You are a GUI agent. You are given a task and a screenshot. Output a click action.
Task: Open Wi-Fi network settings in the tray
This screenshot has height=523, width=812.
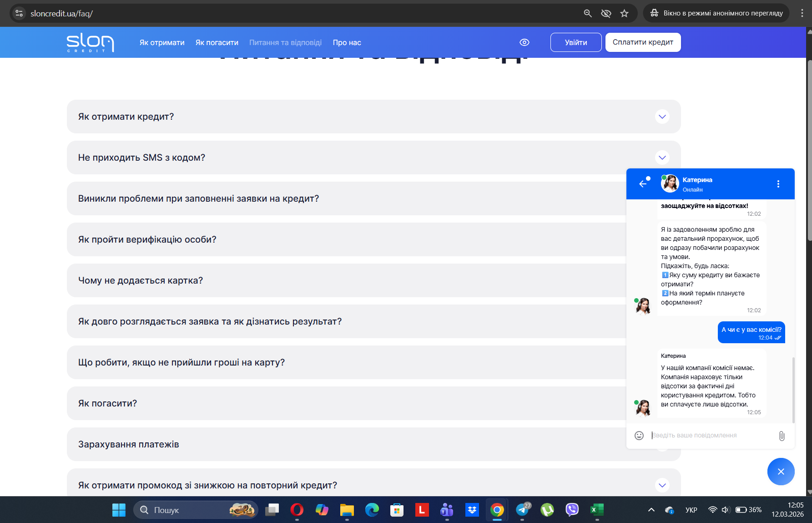(x=713, y=510)
